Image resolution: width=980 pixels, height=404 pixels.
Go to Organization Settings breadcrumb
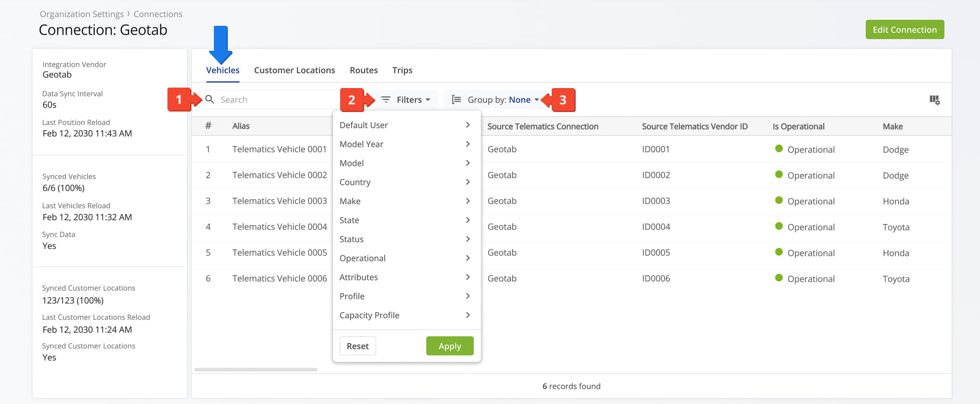pos(82,14)
